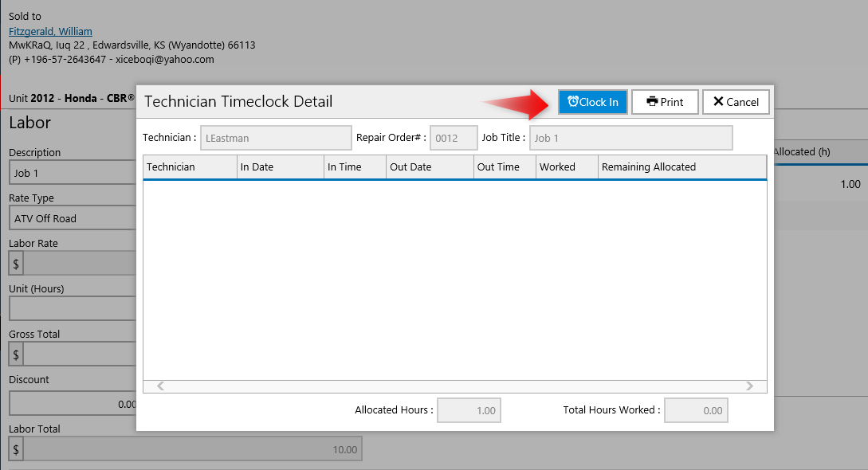Click the Repair Order# field 0012
This screenshot has width=868, height=470.
(454, 138)
